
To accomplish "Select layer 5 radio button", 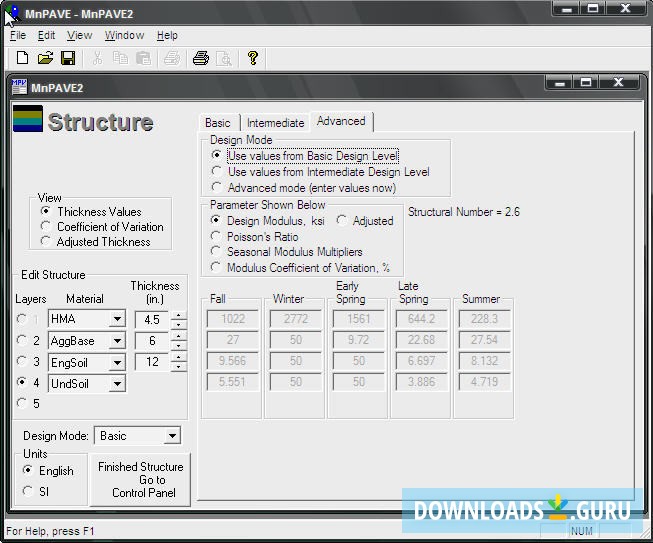I will click(22, 403).
